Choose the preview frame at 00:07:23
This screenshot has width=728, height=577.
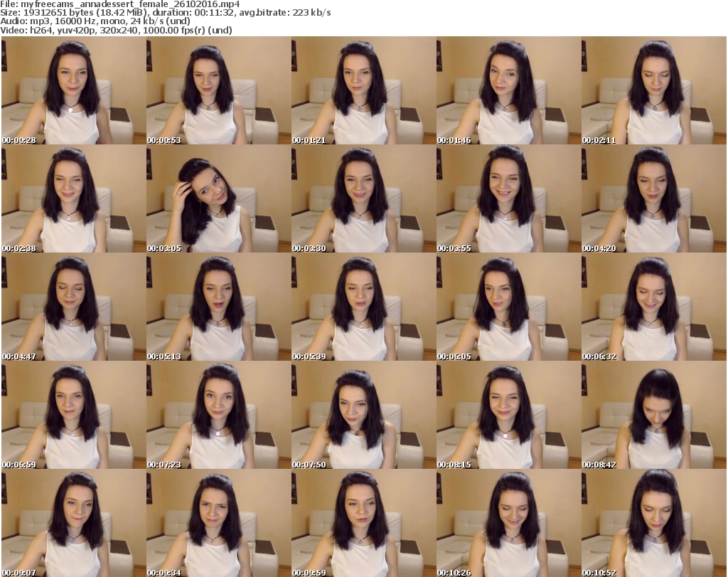[218, 415]
